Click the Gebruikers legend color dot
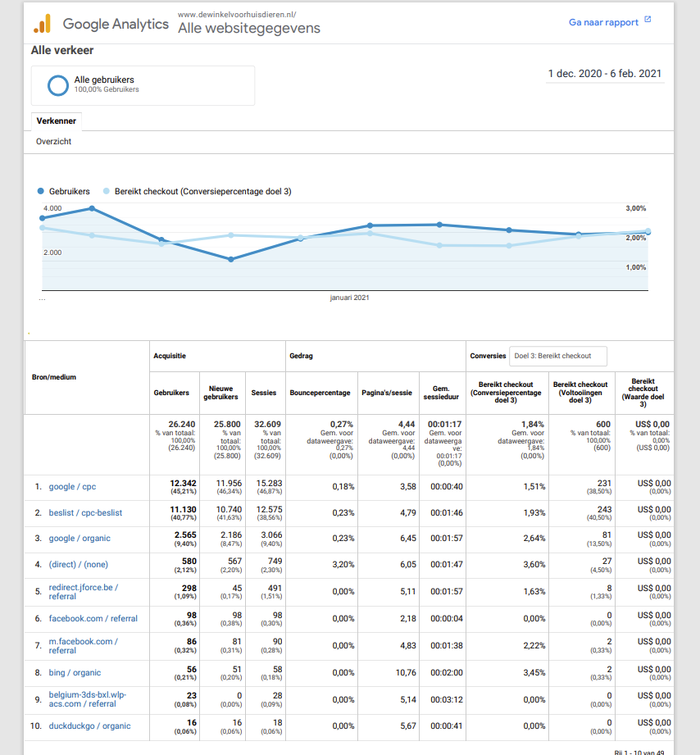The height and width of the screenshot is (755, 700). pos(41,191)
